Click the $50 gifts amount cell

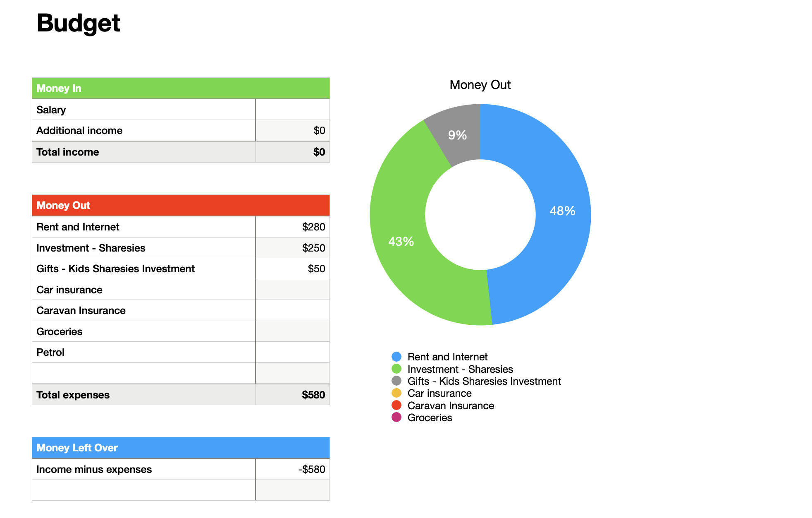pyautogui.click(x=292, y=269)
